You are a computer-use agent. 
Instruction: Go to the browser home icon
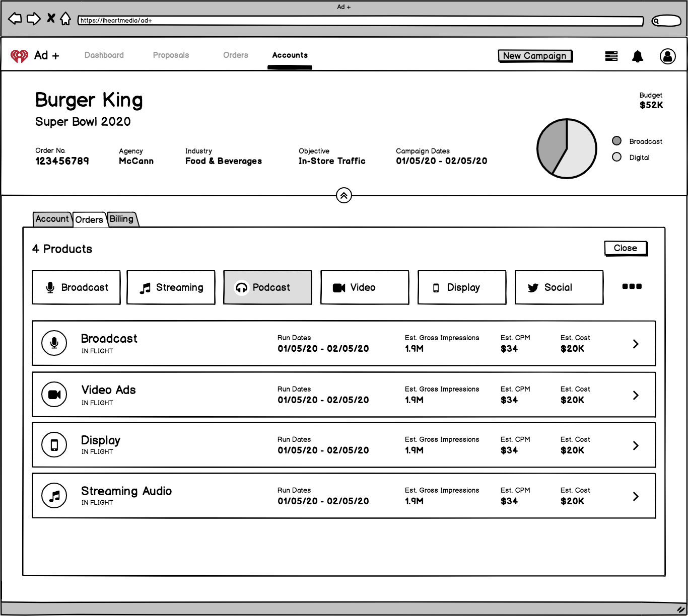pyautogui.click(x=65, y=19)
